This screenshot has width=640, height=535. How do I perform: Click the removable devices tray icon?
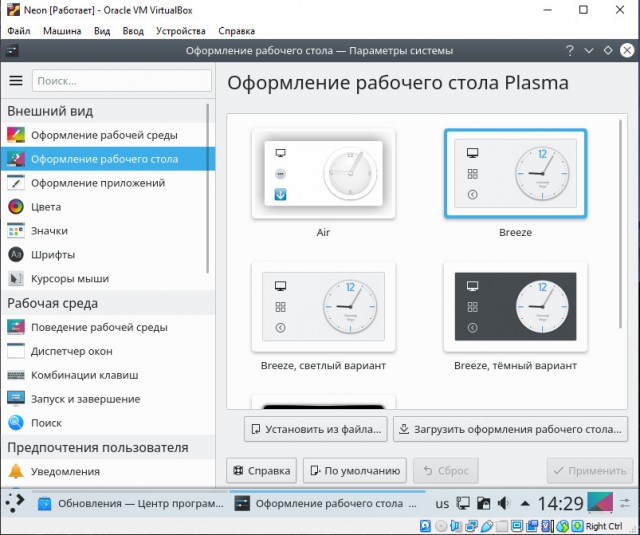pyautogui.click(x=483, y=503)
